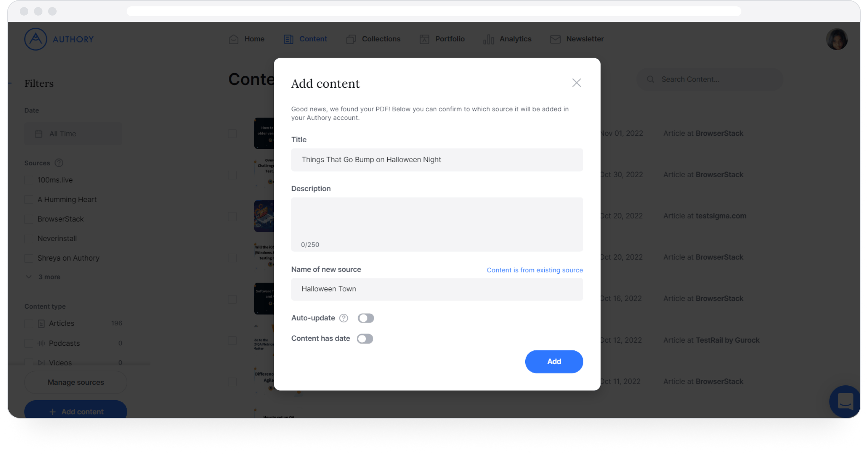868x454 pixels.
Task: Click the Add button to confirm
Action: tap(554, 362)
